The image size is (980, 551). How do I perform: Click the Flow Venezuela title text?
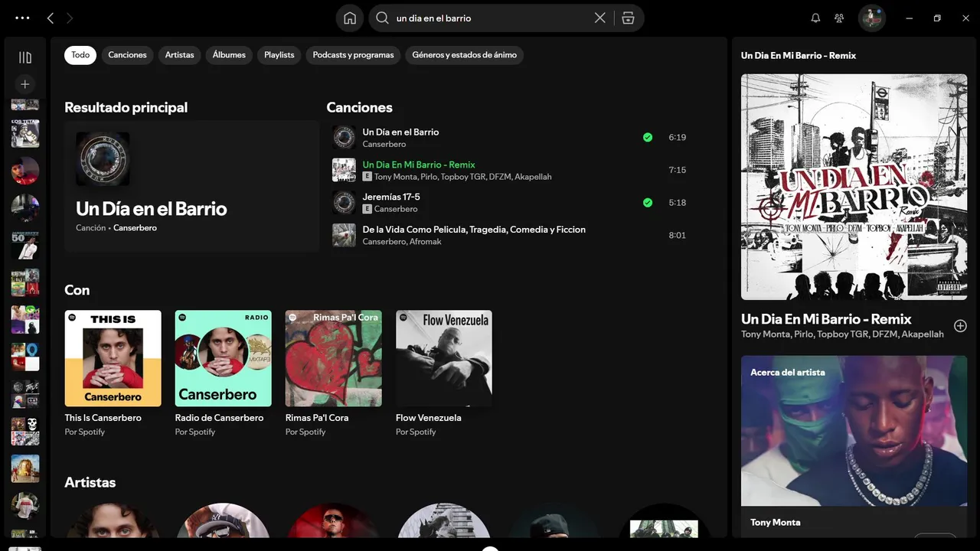[429, 418]
